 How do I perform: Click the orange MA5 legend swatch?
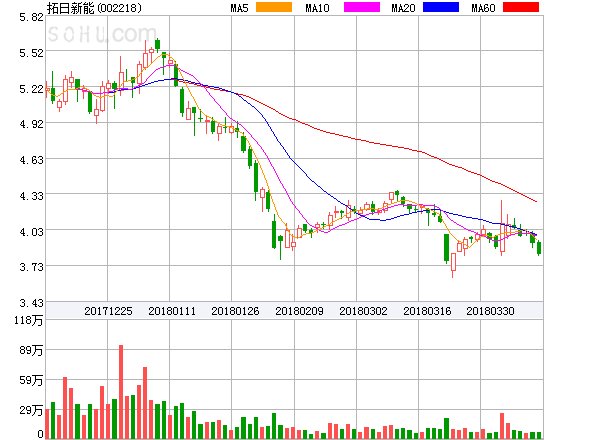274,7
